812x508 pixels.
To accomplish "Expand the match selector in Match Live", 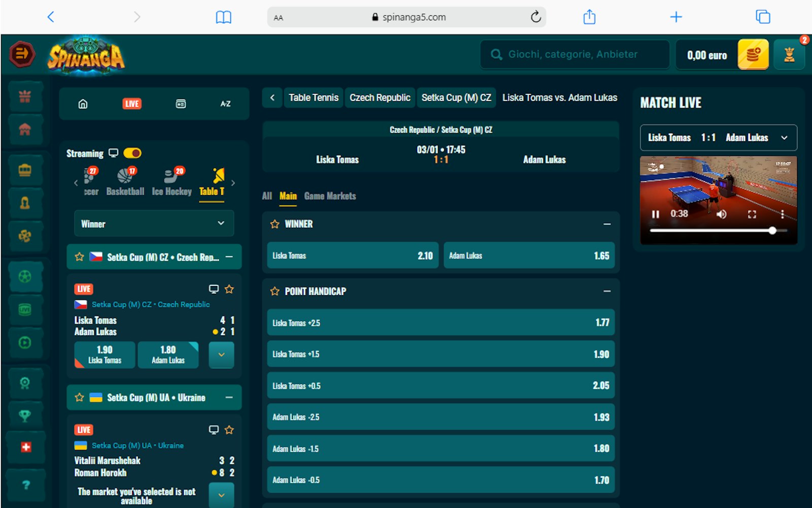I will (x=784, y=138).
